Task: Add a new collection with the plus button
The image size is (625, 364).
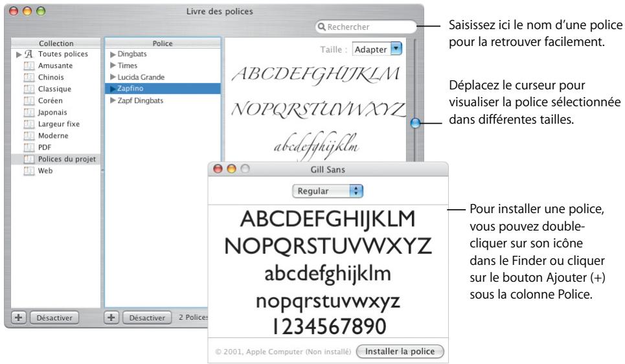Action: click(18, 318)
